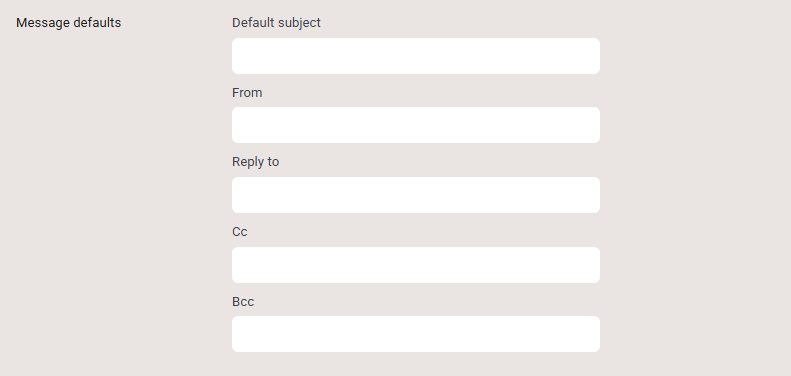Click inside the Cc field
The image size is (791, 376).
click(x=416, y=265)
